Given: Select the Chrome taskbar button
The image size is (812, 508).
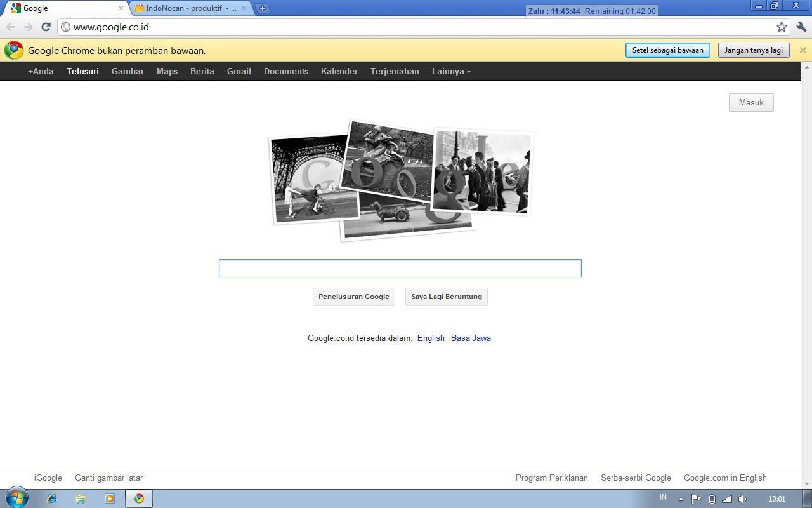Looking at the screenshot, I should [139, 498].
